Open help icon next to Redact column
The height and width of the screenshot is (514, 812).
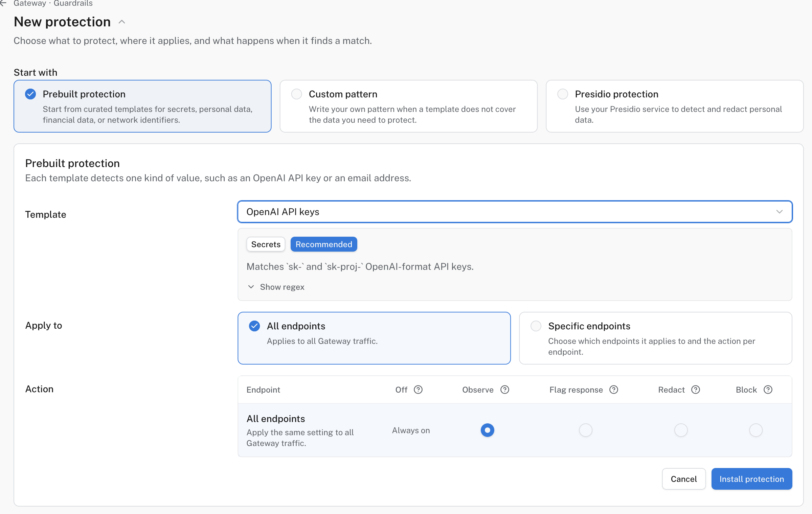coord(696,390)
